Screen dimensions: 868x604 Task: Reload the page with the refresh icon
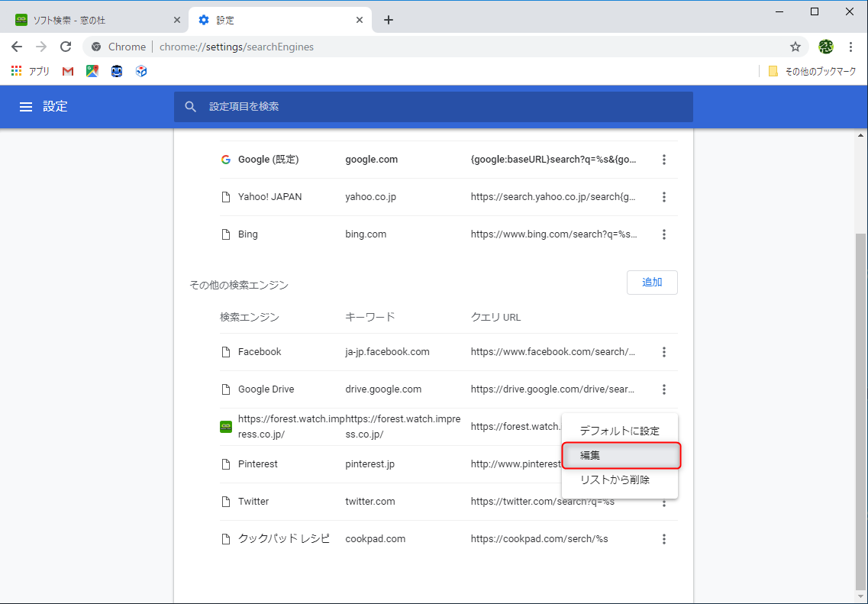pyautogui.click(x=66, y=47)
